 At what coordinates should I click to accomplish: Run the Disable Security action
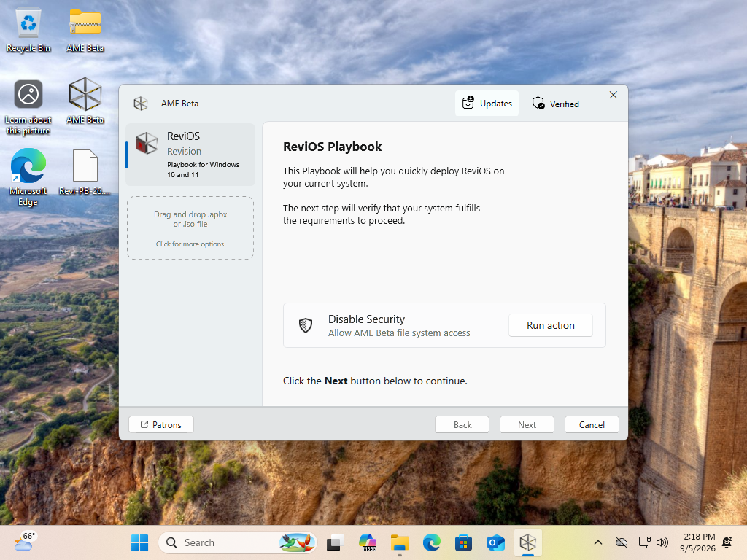[x=550, y=325]
